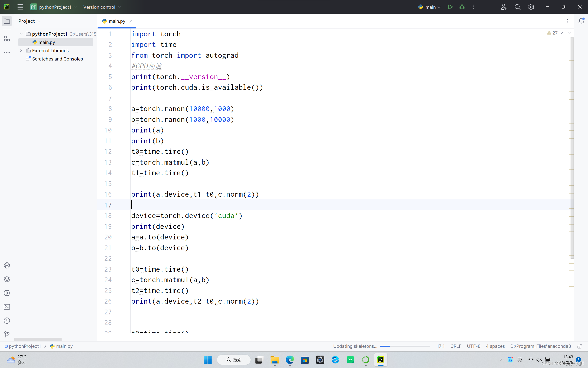The width and height of the screenshot is (588, 368).
Task: Expand External Libraries node
Action: coord(21,50)
